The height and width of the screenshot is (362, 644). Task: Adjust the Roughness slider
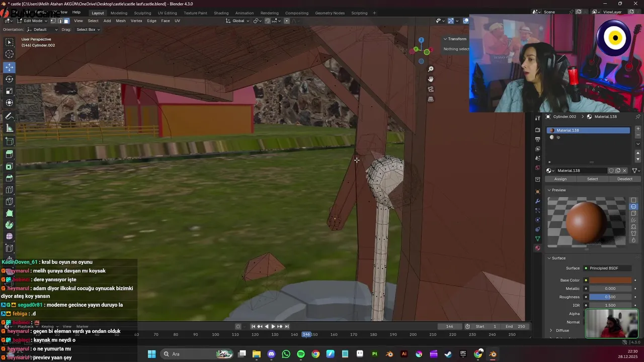click(x=610, y=297)
